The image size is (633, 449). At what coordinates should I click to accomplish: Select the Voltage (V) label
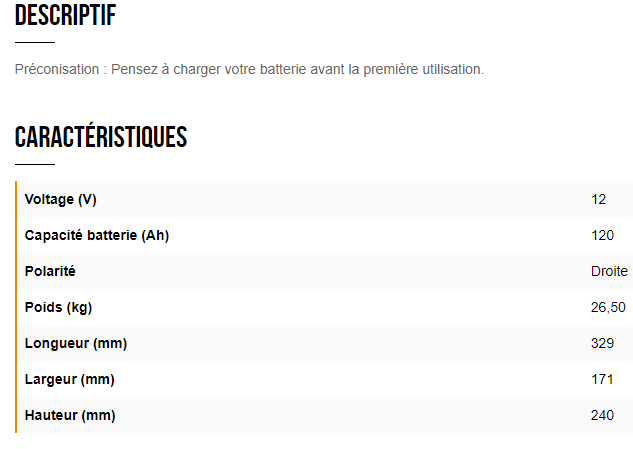pyautogui.click(x=60, y=199)
